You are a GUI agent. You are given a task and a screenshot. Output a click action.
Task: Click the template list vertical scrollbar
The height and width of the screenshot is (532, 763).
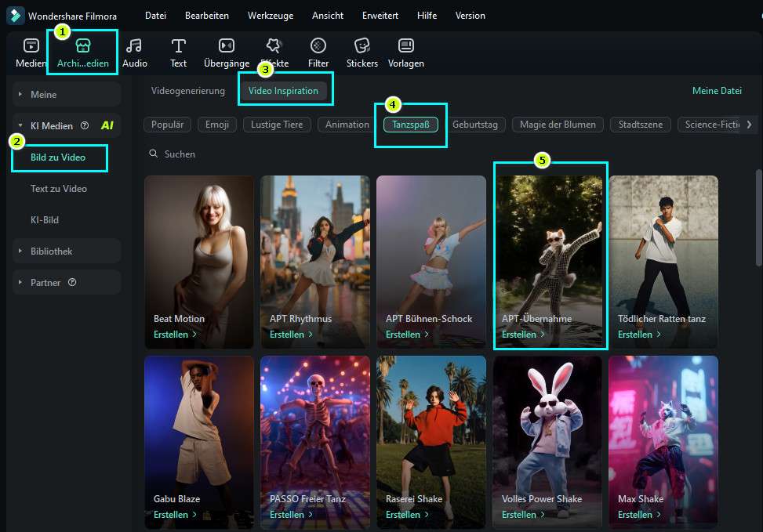pyautogui.click(x=759, y=218)
